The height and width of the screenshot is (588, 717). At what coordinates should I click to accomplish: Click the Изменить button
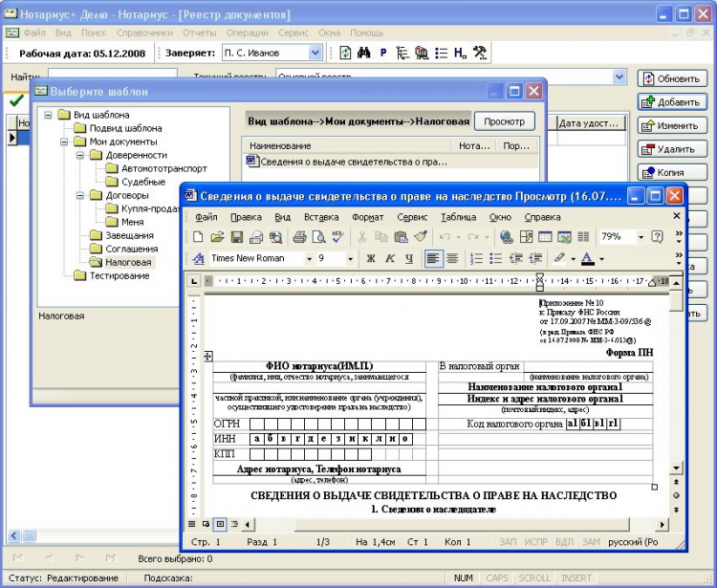pos(672,126)
